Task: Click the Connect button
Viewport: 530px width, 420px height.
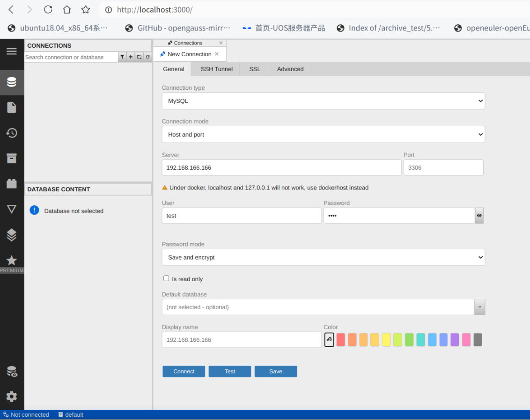Action: (184, 371)
